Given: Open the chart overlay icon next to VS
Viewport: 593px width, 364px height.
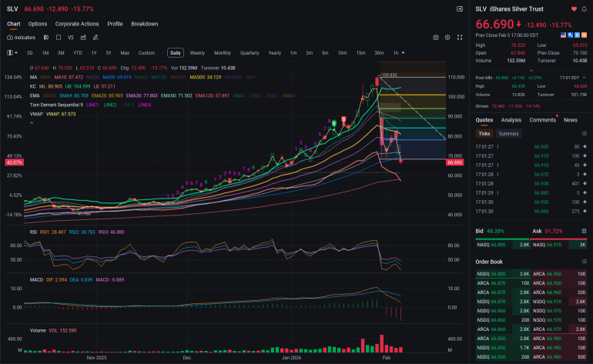Looking at the screenshot, I should pyautogui.click(x=83, y=38).
